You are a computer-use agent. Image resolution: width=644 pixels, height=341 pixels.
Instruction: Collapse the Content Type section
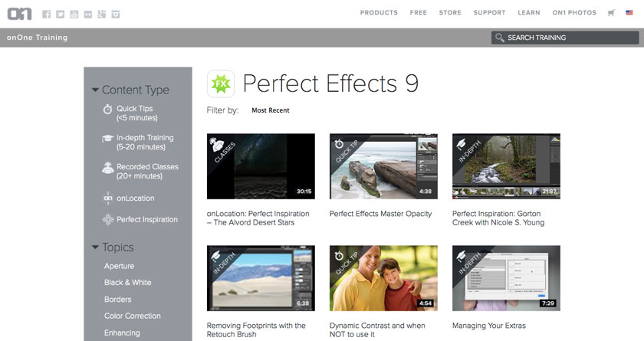(95, 90)
